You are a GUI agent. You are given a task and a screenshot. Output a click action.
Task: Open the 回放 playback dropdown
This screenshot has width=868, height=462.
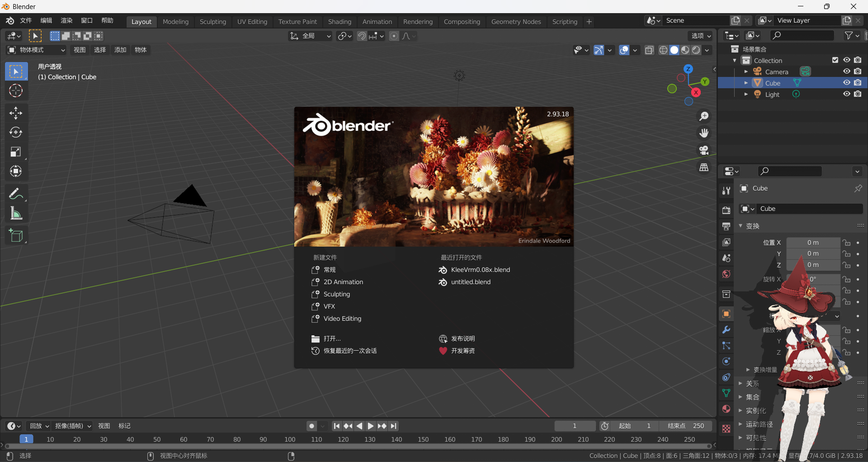[39, 426]
